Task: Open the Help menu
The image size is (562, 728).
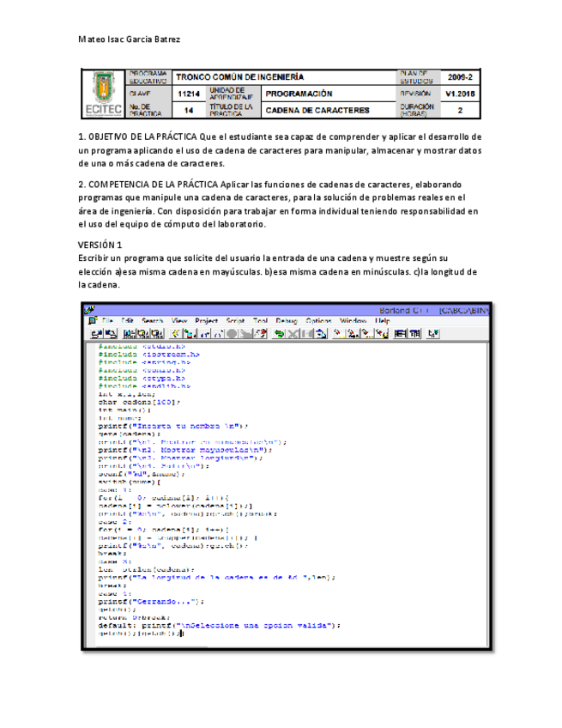Action: coord(383,320)
